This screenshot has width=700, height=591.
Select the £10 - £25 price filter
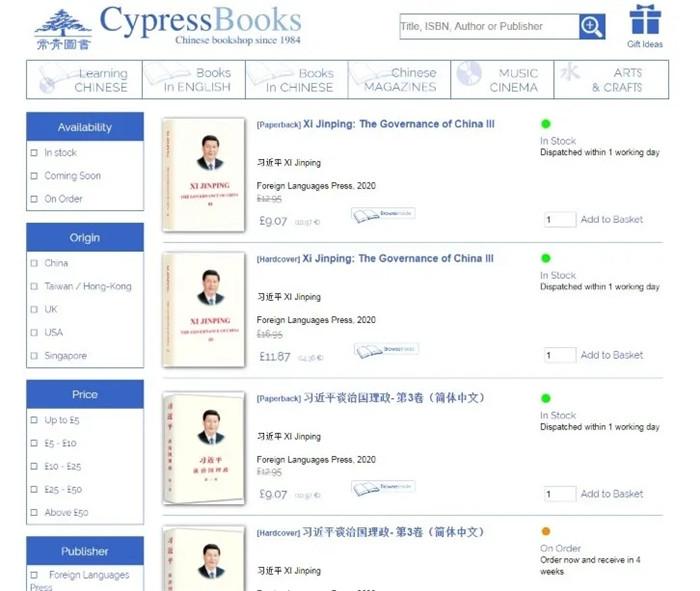(34, 466)
